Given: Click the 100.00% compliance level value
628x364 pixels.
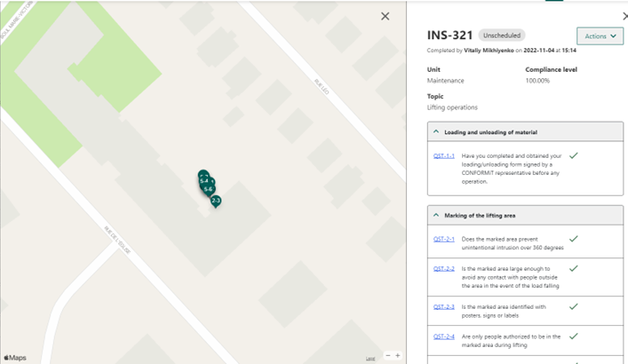Looking at the screenshot, I should point(537,81).
